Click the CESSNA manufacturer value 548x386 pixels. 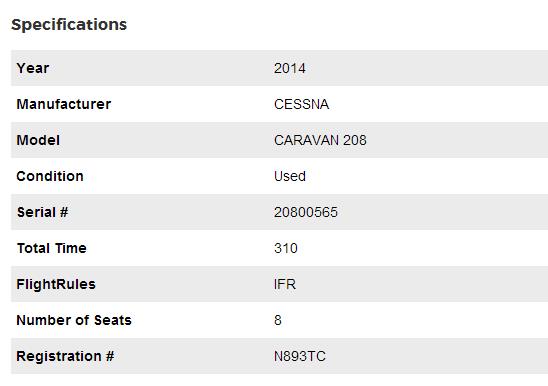point(301,104)
